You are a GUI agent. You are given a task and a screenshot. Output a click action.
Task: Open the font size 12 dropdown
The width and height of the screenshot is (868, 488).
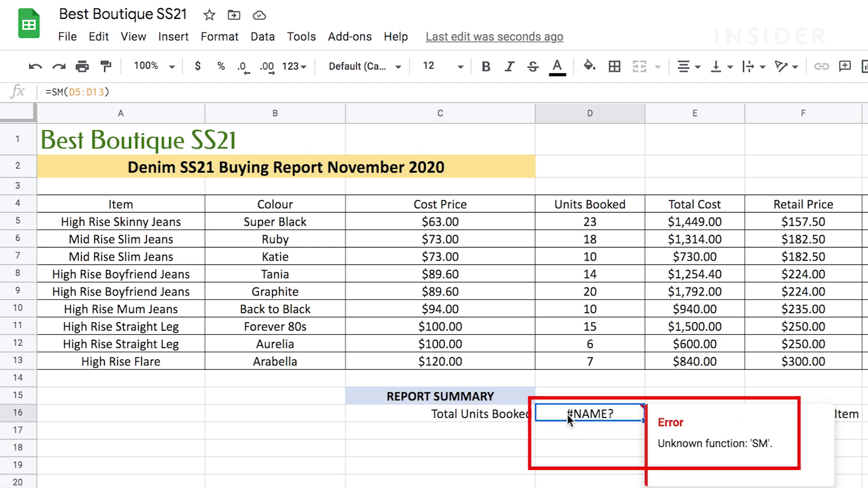pos(443,66)
